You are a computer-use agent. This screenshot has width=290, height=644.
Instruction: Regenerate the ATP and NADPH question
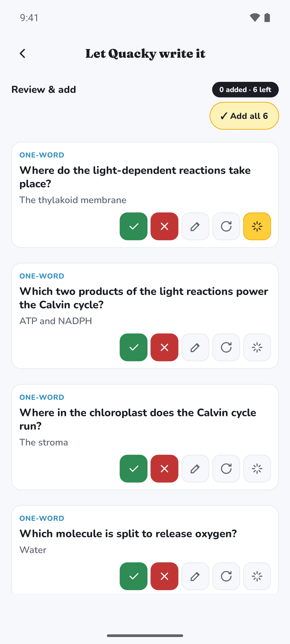point(226,347)
